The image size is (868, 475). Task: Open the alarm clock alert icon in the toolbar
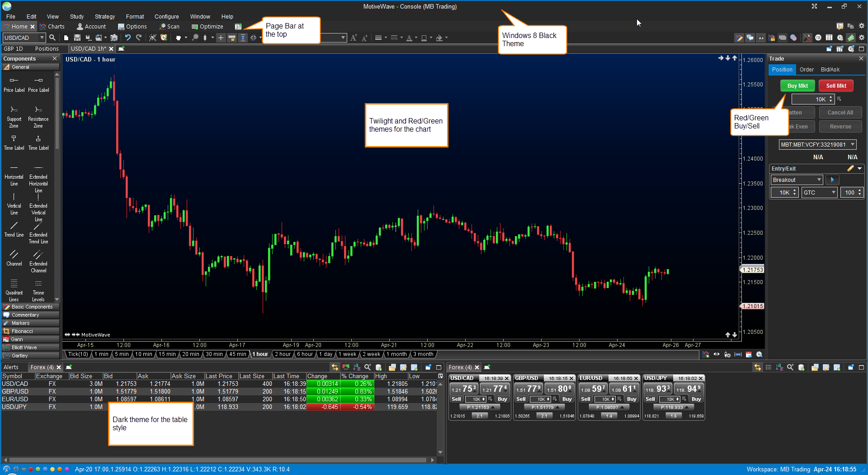pos(164,38)
